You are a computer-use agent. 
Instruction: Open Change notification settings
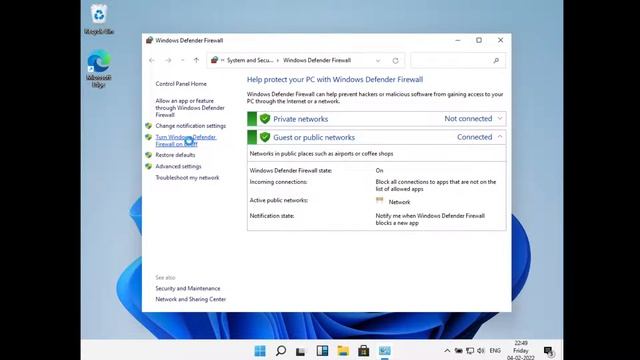(x=191, y=126)
